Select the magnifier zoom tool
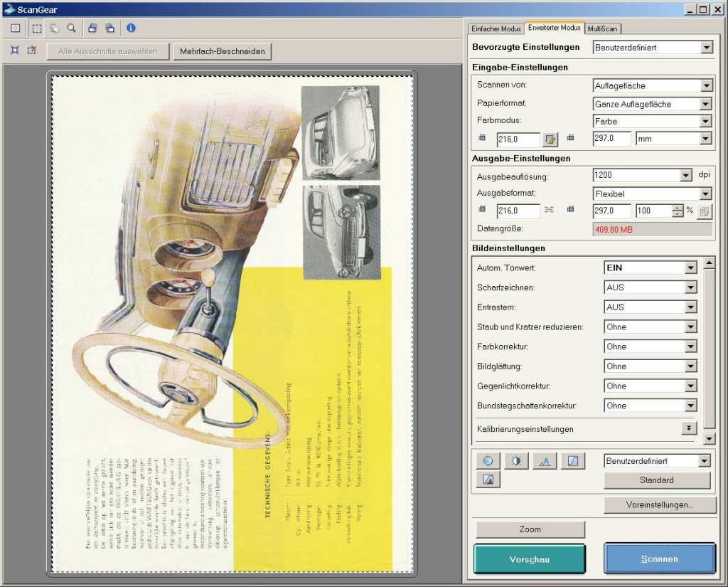728x587 pixels. pyautogui.click(x=72, y=28)
